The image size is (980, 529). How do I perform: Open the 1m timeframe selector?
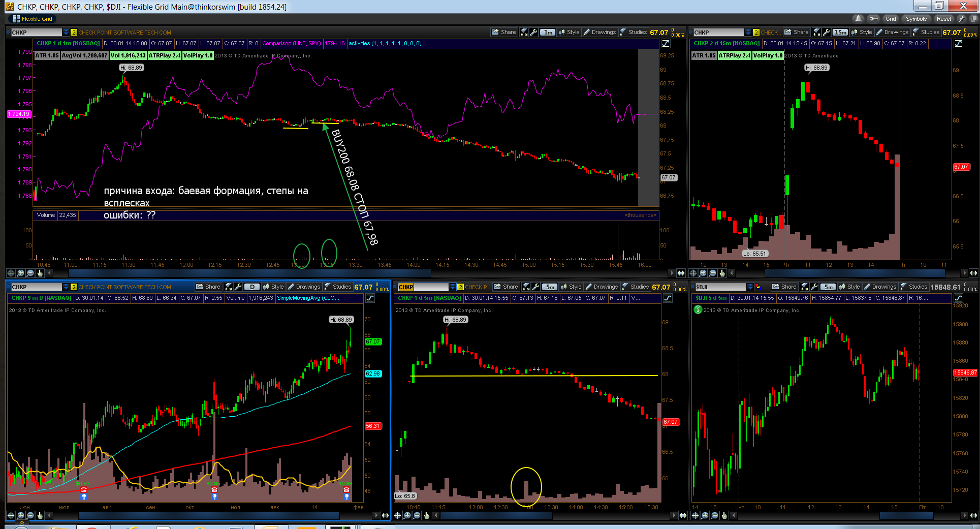tap(548, 32)
